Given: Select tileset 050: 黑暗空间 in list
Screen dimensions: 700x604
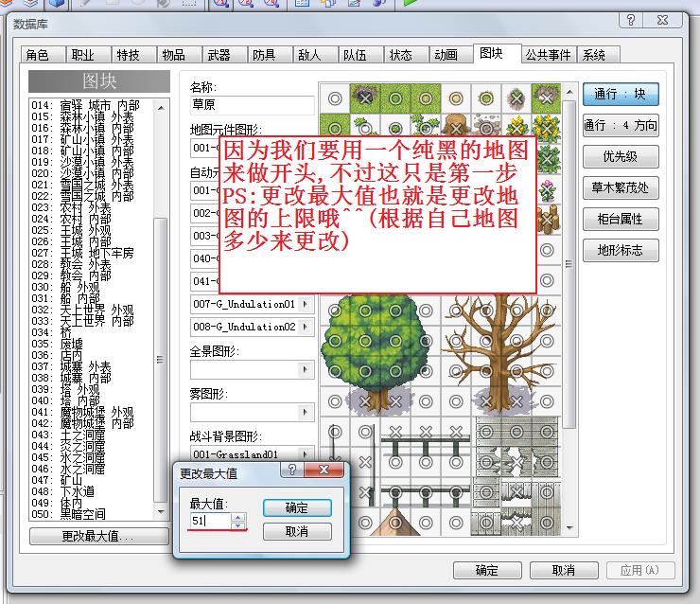Looking at the screenshot, I should (92, 514).
